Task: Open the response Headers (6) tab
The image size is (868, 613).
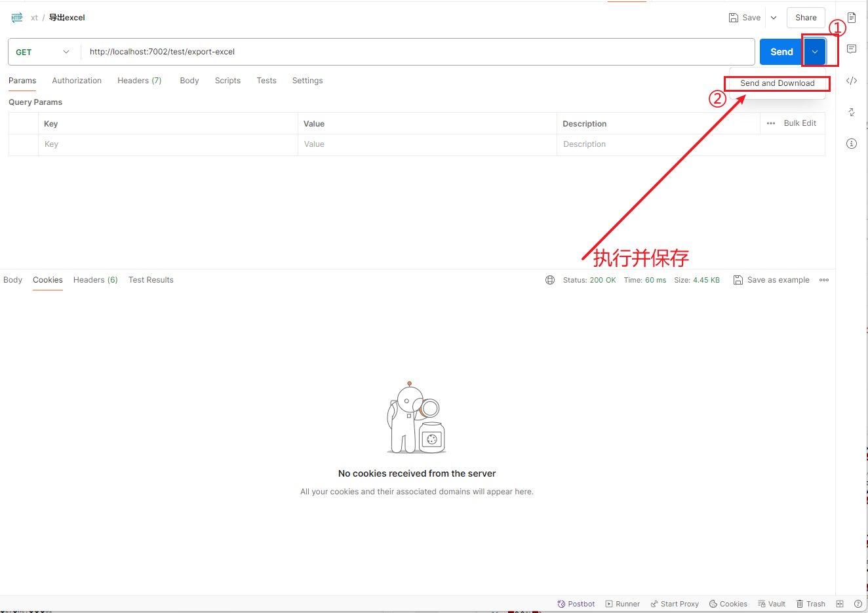Action: (x=96, y=280)
